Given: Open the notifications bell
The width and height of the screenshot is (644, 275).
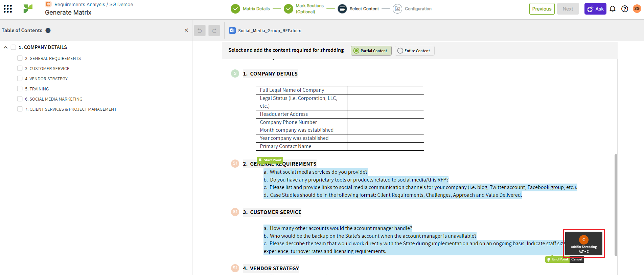Looking at the screenshot, I should [613, 9].
